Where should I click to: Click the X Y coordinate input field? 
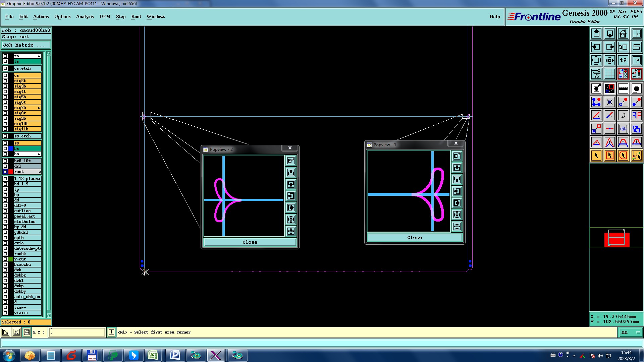pos(77,332)
